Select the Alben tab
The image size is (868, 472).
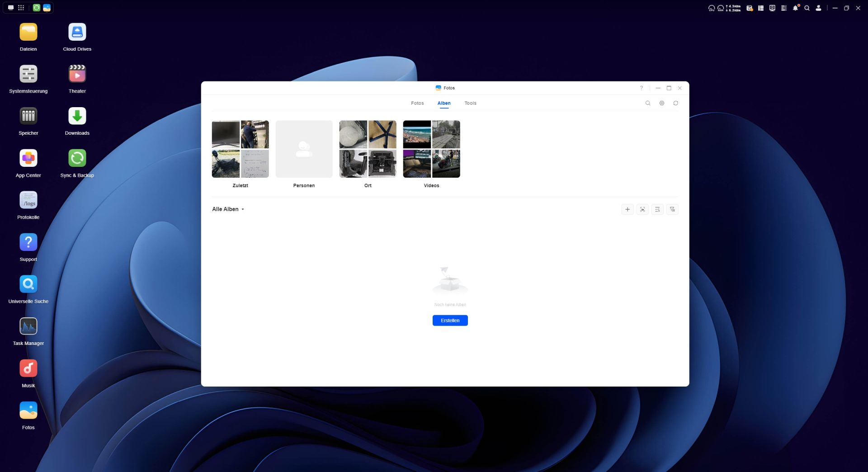point(443,103)
